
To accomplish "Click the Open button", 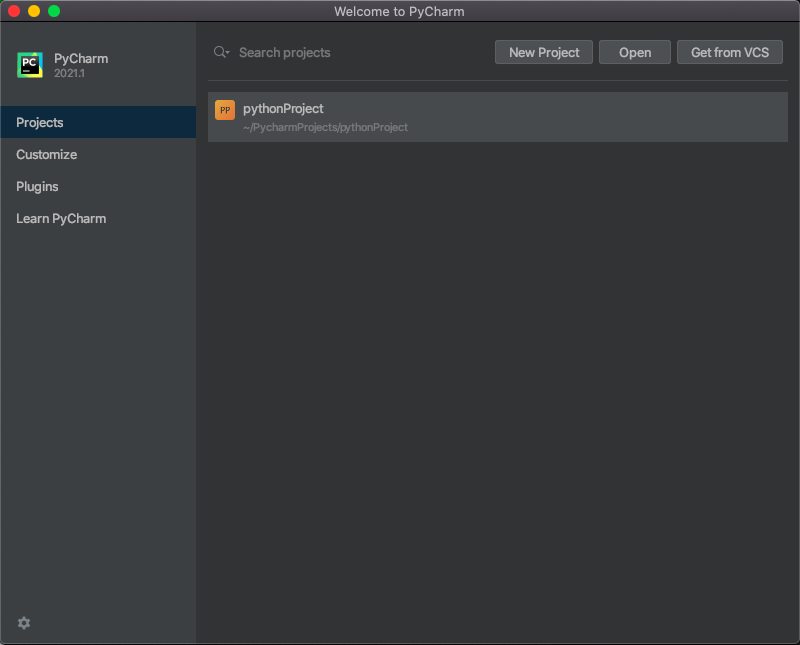I will click(634, 52).
